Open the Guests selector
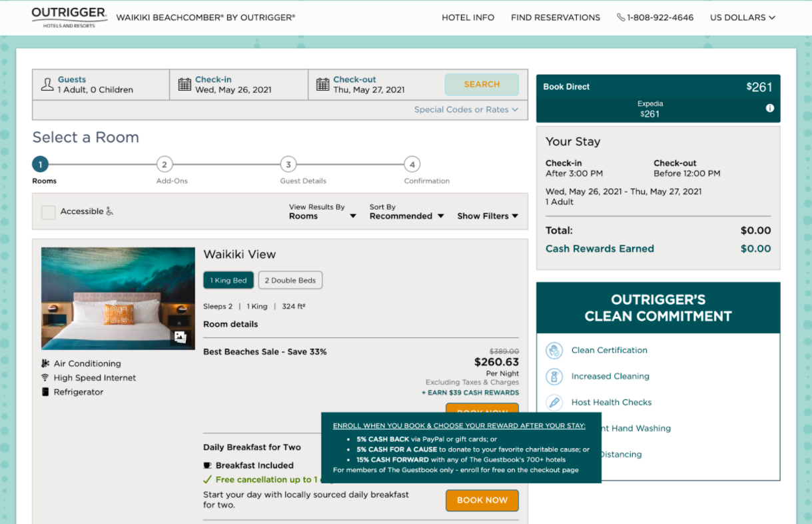The height and width of the screenshot is (524, 812). [x=101, y=85]
